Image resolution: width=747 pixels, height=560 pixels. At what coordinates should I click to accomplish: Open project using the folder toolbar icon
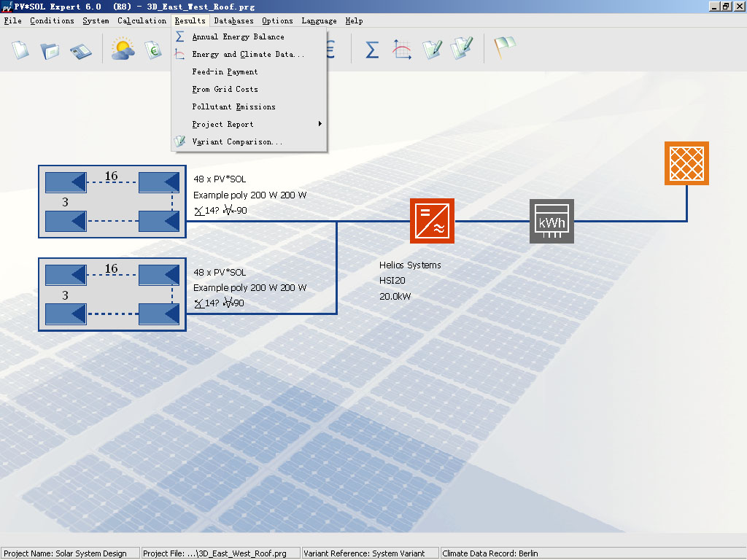[50, 50]
